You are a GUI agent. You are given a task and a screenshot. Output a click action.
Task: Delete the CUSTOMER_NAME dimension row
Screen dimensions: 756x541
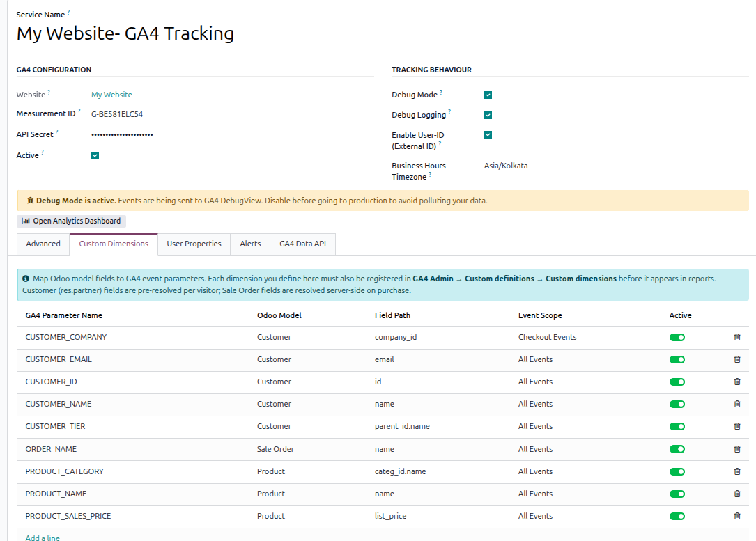pos(736,405)
